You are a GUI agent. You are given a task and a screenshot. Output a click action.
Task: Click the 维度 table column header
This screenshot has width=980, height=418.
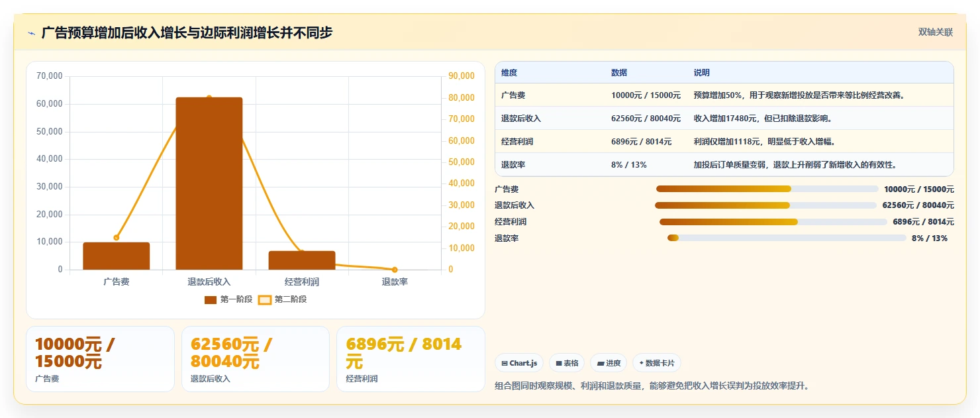coord(509,73)
